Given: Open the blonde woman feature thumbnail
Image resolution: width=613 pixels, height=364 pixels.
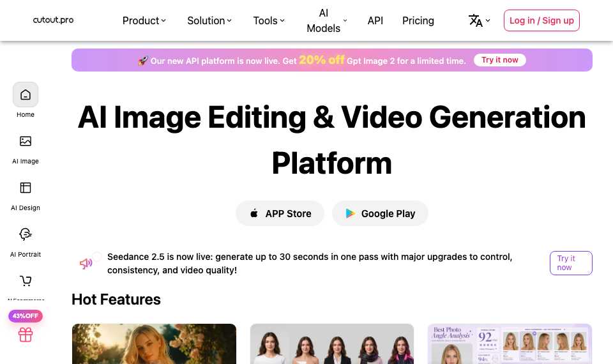Looking at the screenshot, I should (154, 344).
